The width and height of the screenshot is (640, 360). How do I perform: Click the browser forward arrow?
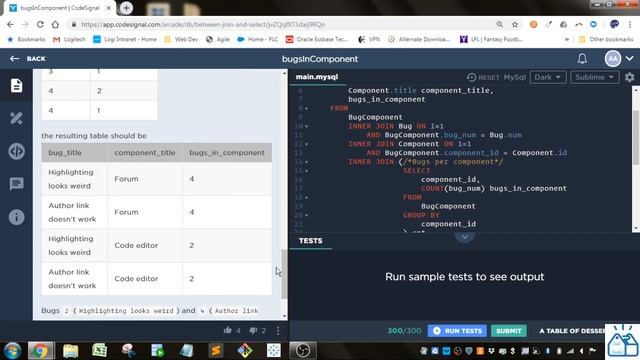point(25,24)
